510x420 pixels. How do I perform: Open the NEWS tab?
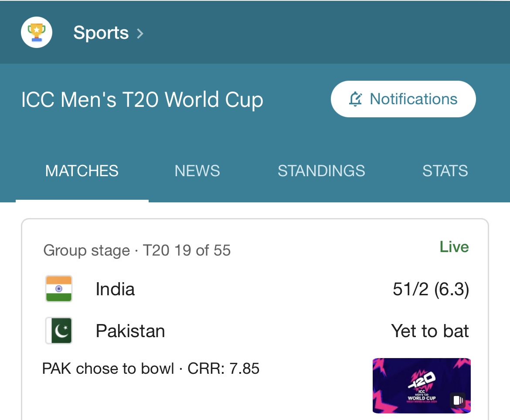[x=197, y=171]
